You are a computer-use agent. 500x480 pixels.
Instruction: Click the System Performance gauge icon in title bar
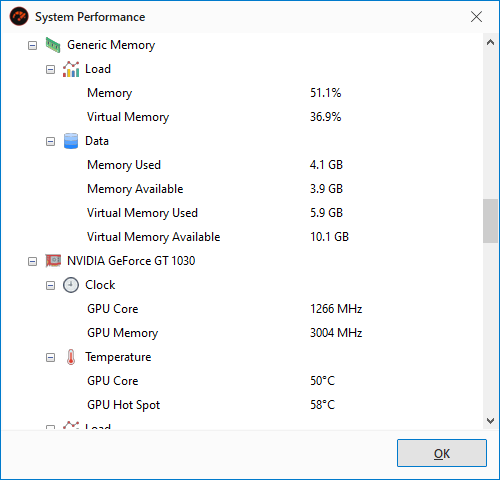click(19, 16)
